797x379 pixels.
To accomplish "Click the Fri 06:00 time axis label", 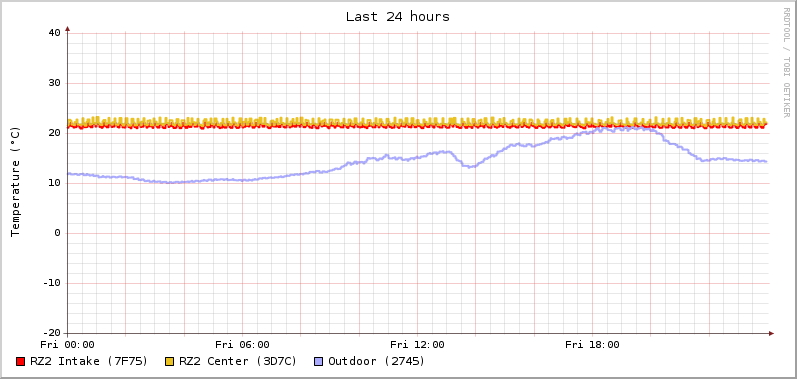I will 242,345.
